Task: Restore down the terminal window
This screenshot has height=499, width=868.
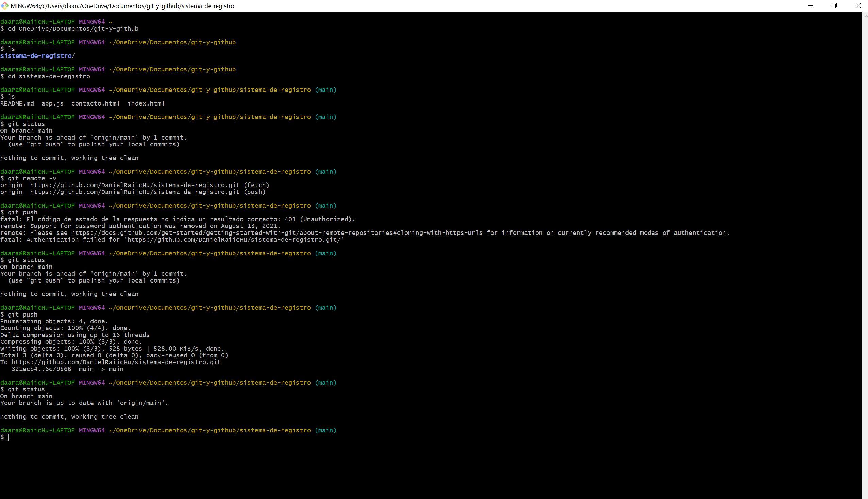Action: (x=834, y=6)
